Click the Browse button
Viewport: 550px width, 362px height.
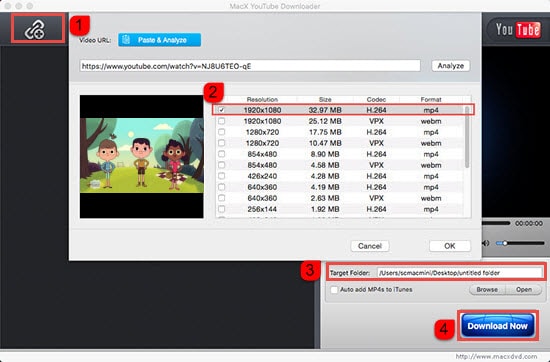(x=487, y=289)
